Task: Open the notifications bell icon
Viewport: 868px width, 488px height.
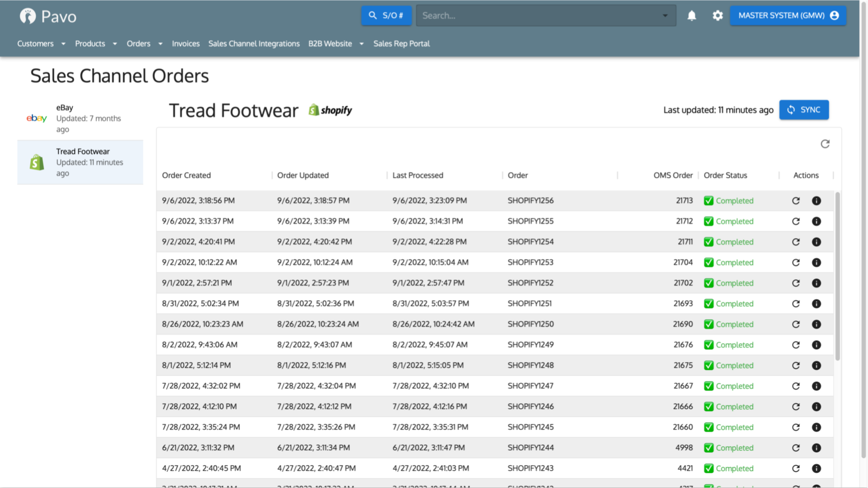Action: point(692,16)
